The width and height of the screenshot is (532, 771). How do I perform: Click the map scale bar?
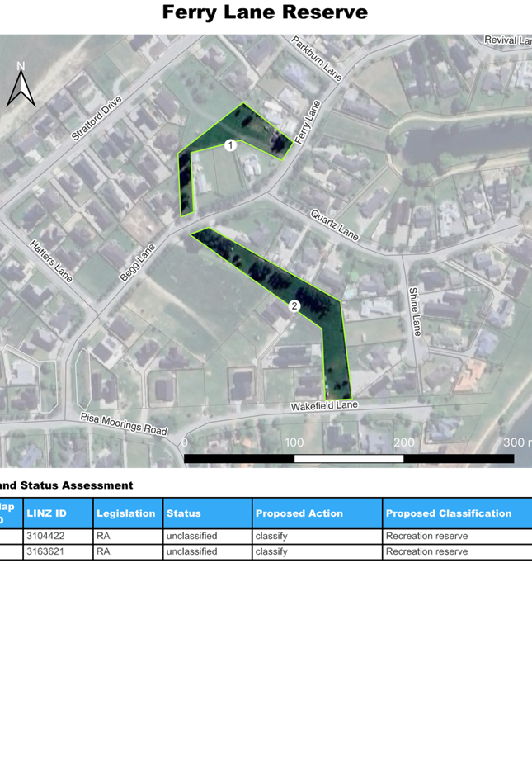pos(348,458)
